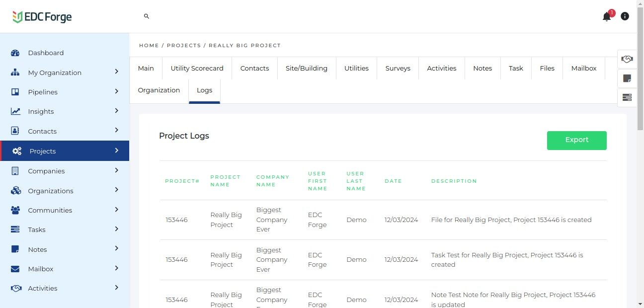Screen dimensions: 644x308
Task: Open the Mailbox tab
Action: (584, 68)
